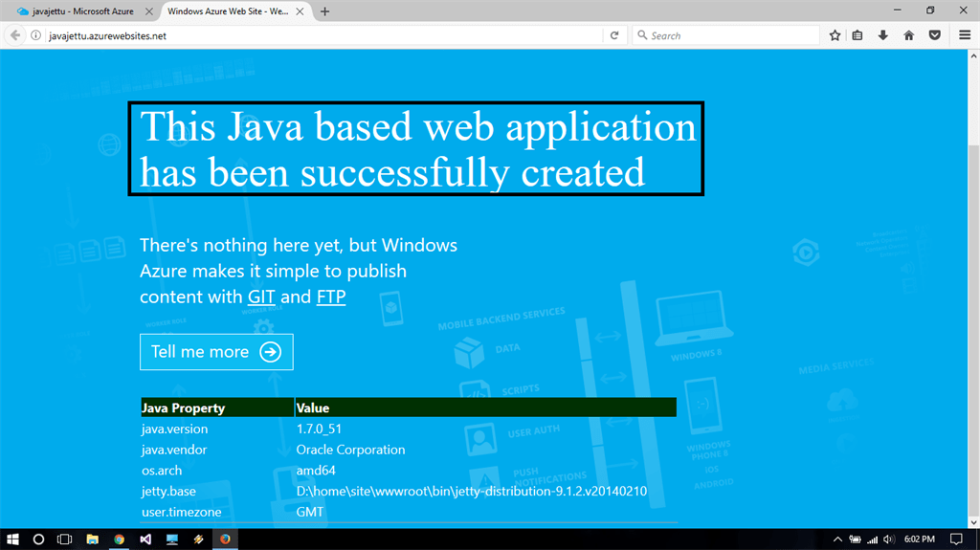Screen dimensions: 980x550
Task: Open Cortana search circle on taskbar
Action: point(38,539)
